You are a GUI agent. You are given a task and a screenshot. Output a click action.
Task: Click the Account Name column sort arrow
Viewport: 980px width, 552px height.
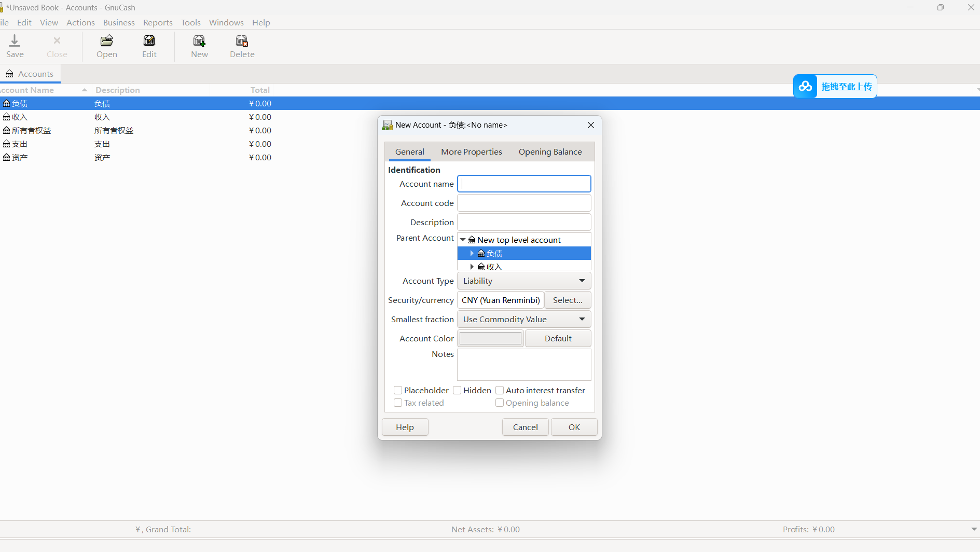tap(85, 90)
